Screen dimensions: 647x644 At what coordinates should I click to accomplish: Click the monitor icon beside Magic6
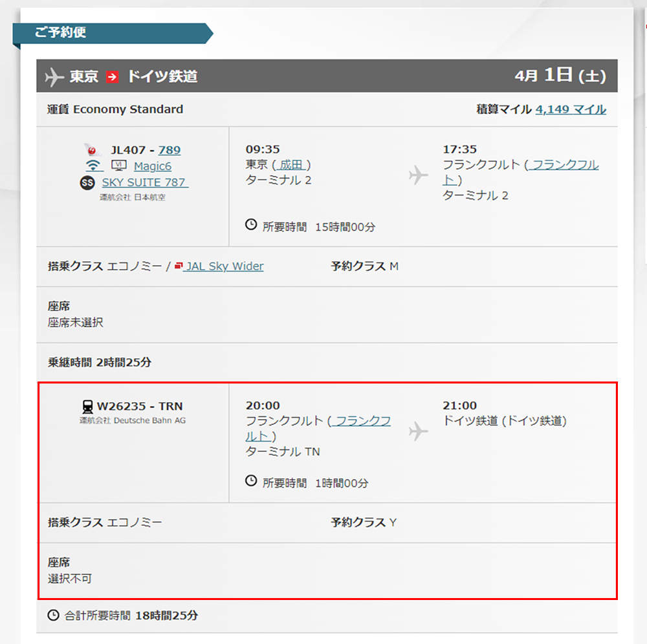[118, 166]
